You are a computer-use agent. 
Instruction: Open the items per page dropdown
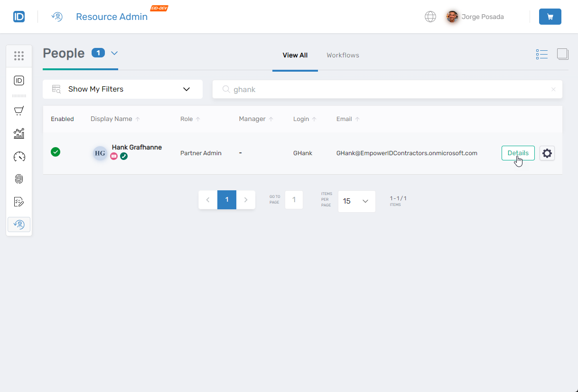[x=356, y=201]
